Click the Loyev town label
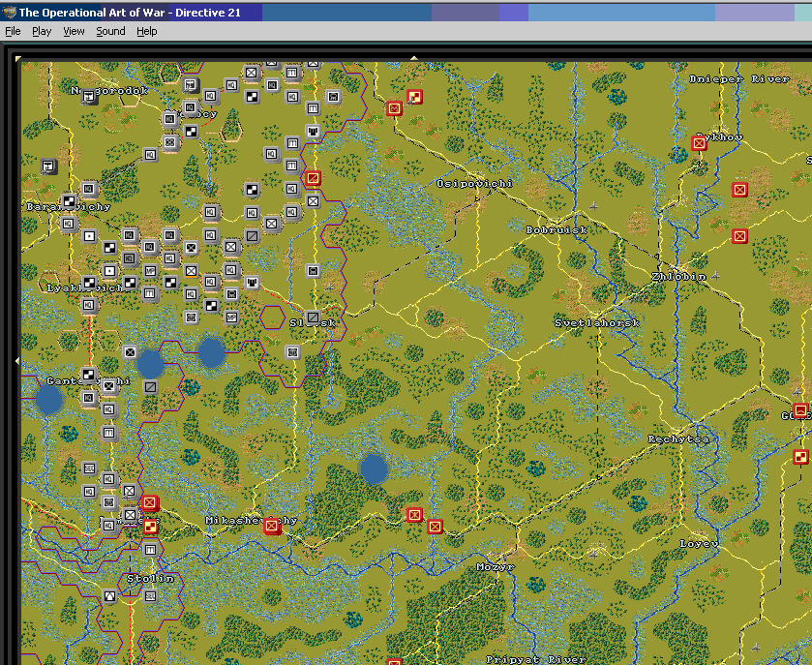 click(699, 544)
